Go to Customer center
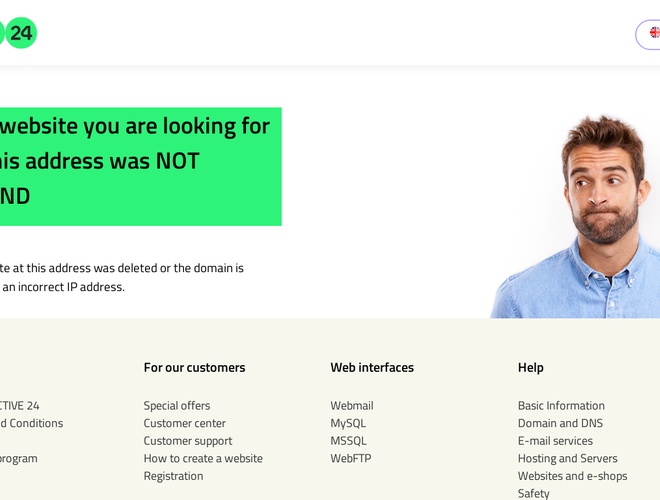Screen dimensions: 660x500 click(185, 423)
